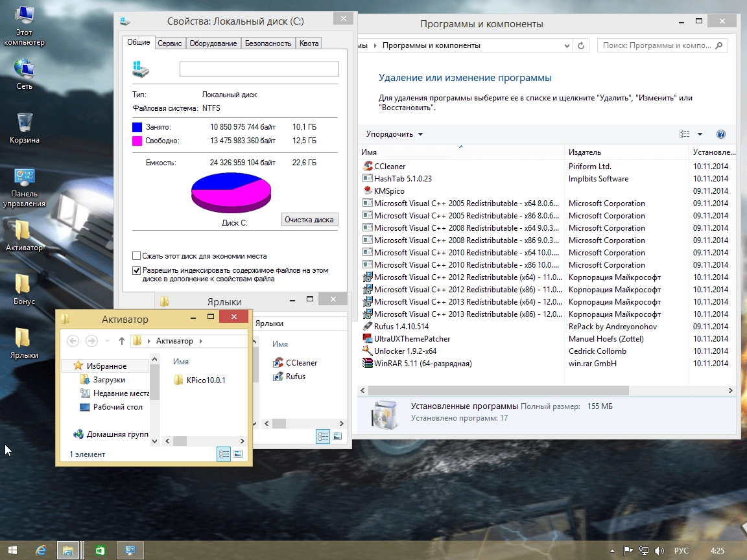Click the Поиск: Программы и компоненты search box
The image size is (747, 560).
point(663,46)
